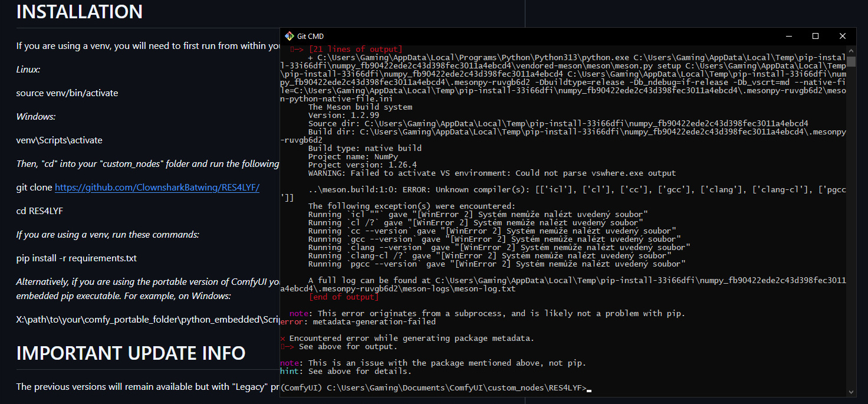The width and height of the screenshot is (868, 404).
Task: Click the Git CMD scrollbar down arrow
Action: click(x=851, y=392)
